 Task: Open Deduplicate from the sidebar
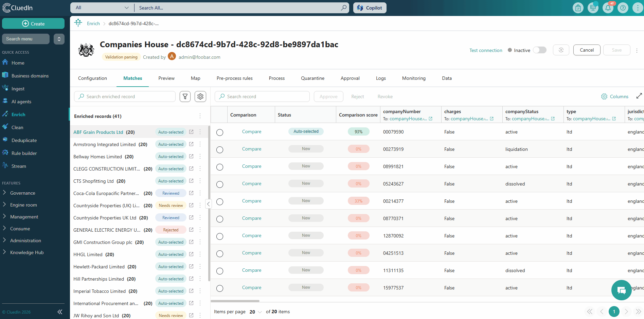pos(24,140)
